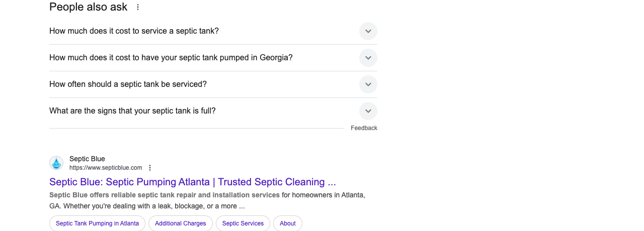Open the About sitelink chip
Screen dimensions: 644x231
(288, 223)
